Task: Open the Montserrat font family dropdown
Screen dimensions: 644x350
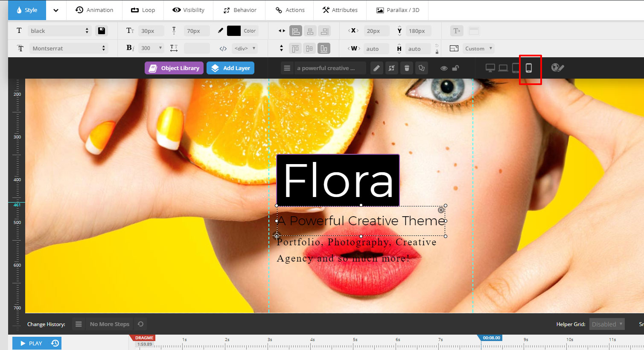Action: [68, 49]
